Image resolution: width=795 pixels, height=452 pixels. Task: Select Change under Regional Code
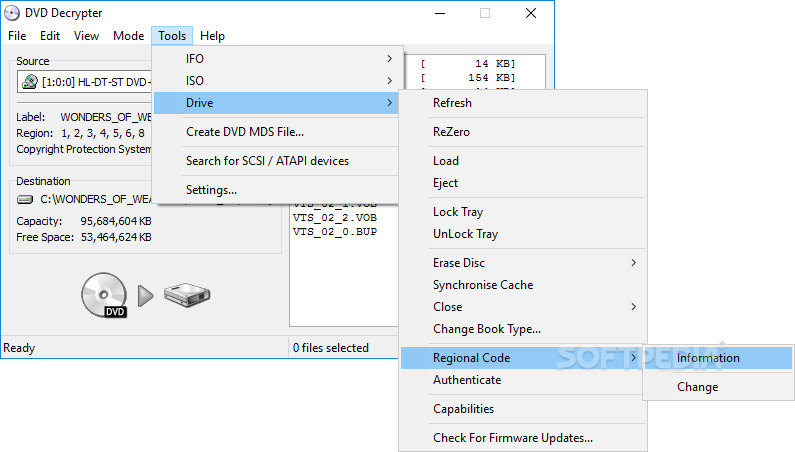718,387
